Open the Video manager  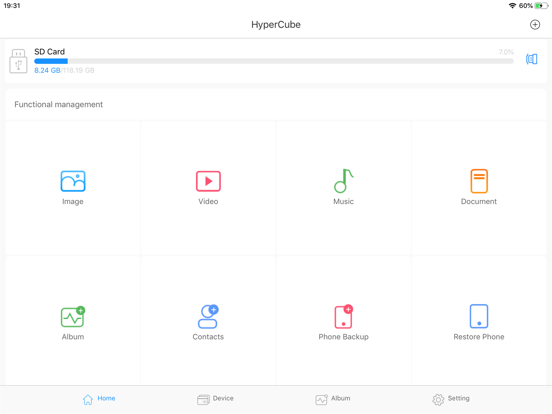[208, 188]
